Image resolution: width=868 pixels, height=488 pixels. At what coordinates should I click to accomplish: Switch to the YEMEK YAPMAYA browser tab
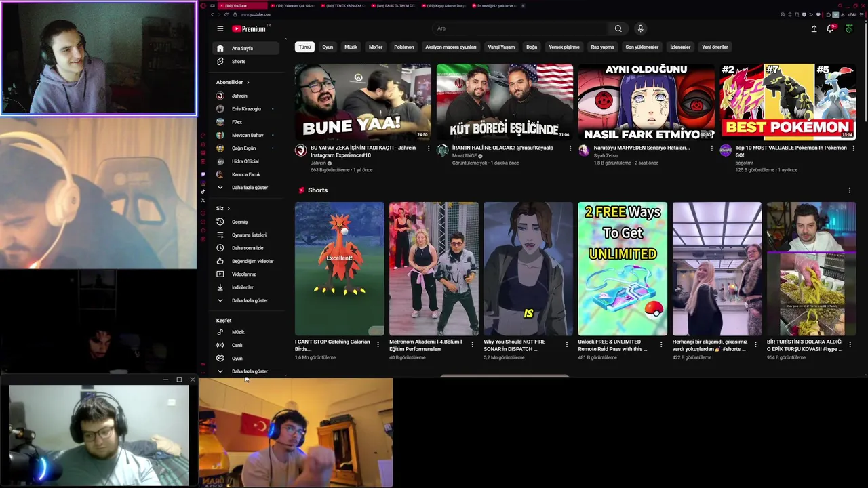(344, 5)
